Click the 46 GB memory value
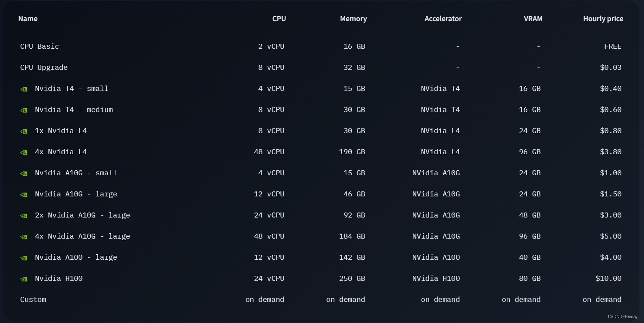The width and height of the screenshot is (644, 323). [x=354, y=194]
